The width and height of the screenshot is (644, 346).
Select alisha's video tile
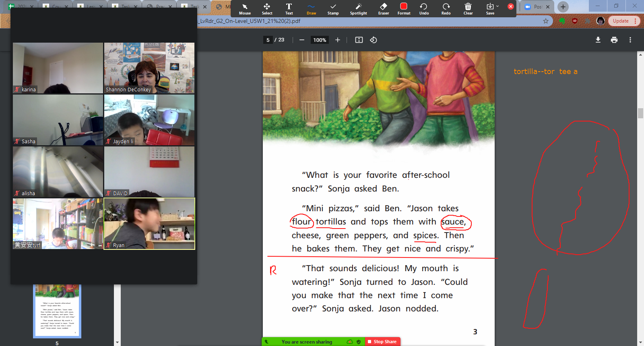coord(58,172)
